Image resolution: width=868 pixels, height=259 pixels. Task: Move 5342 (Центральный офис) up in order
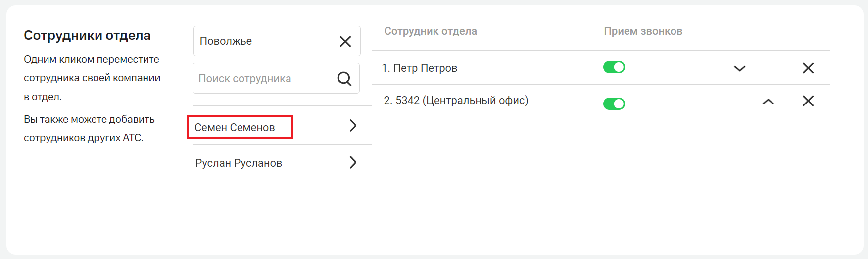pyautogui.click(x=768, y=102)
